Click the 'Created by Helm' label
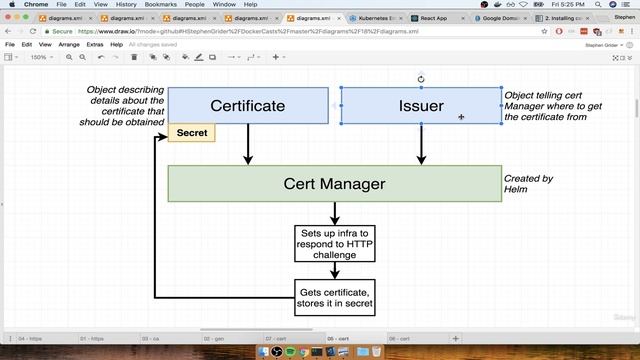The height and width of the screenshot is (360, 640). pyautogui.click(x=528, y=184)
